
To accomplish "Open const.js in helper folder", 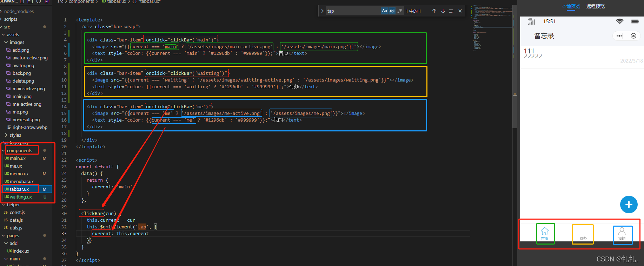I will (x=17, y=212).
